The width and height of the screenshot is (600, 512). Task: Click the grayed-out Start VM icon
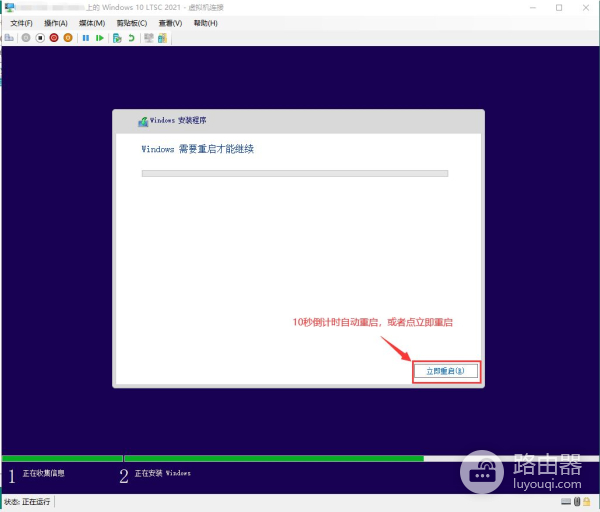[26, 38]
